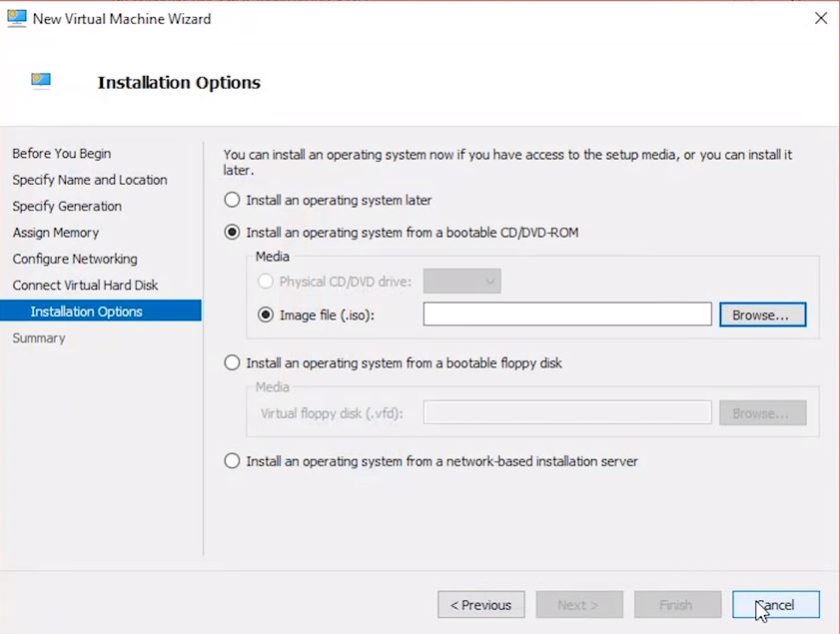Open the Configure Networking step
840x634 pixels.
(75, 259)
